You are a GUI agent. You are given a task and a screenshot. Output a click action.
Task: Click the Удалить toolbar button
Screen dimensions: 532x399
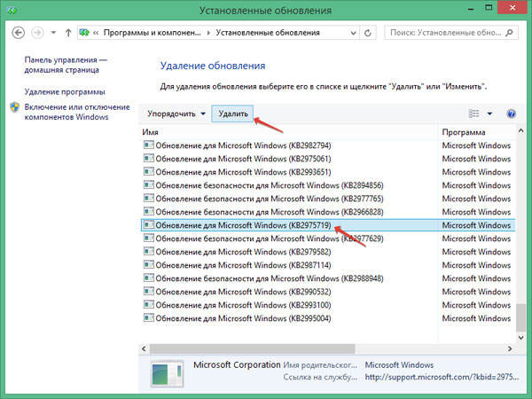pos(232,113)
